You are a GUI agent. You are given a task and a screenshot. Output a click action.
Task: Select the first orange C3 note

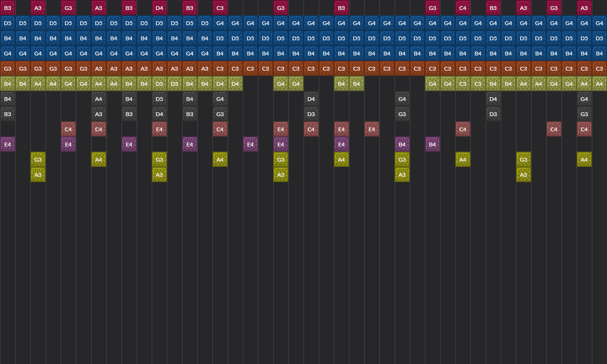click(x=220, y=69)
